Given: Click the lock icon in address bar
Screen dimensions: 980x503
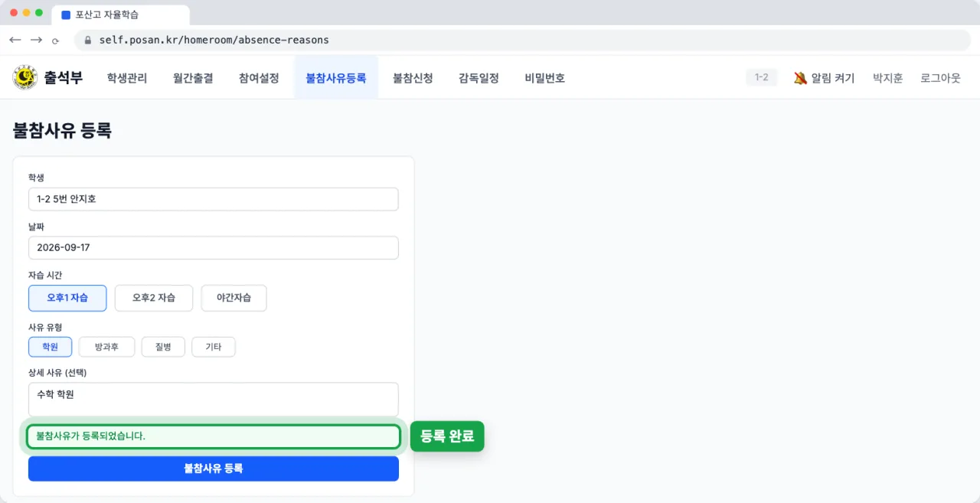Looking at the screenshot, I should (x=87, y=40).
